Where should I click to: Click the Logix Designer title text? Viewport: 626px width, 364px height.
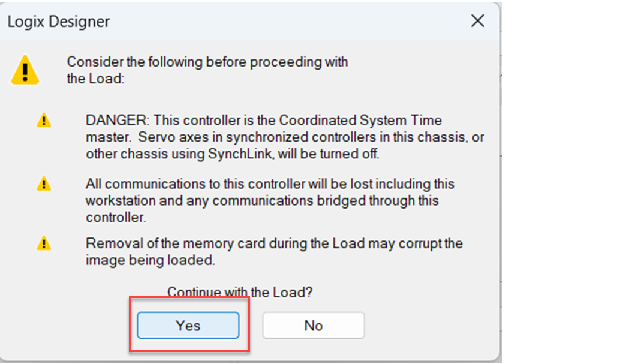click(58, 22)
